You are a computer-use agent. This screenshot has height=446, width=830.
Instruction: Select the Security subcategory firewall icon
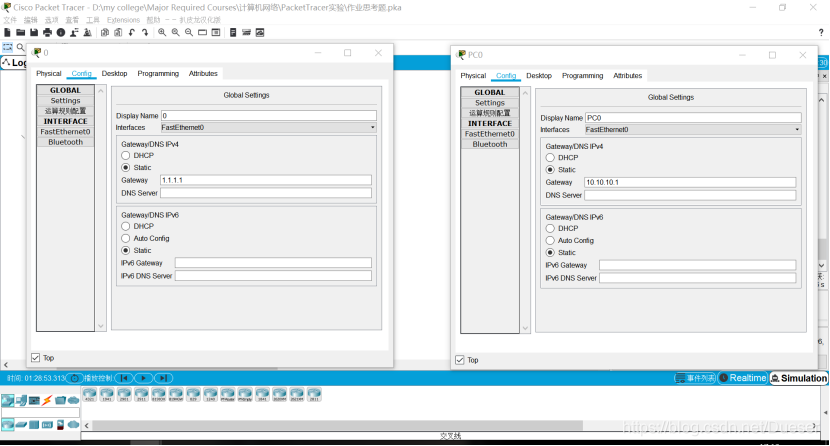[60, 424]
